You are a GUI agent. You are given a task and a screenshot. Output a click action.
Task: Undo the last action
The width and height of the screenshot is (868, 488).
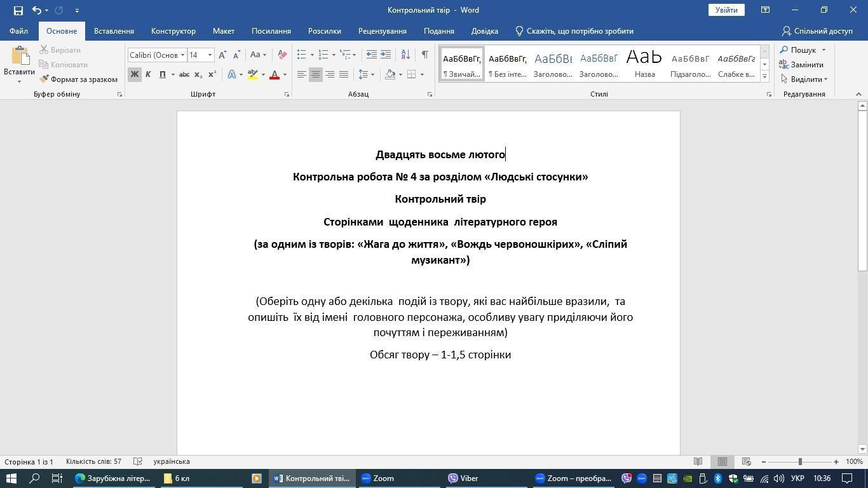point(37,10)
